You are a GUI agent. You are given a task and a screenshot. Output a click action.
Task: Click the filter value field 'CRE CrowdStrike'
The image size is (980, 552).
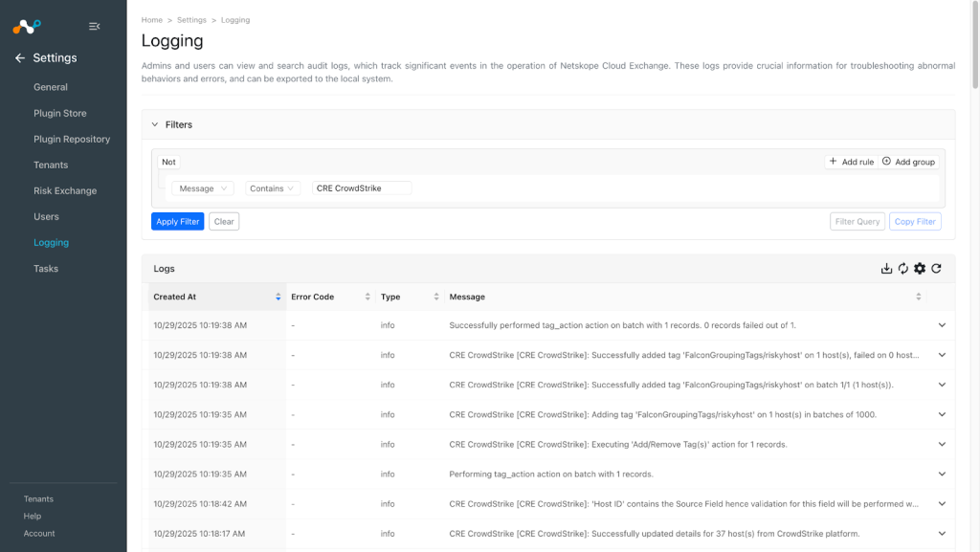point(362,188)
